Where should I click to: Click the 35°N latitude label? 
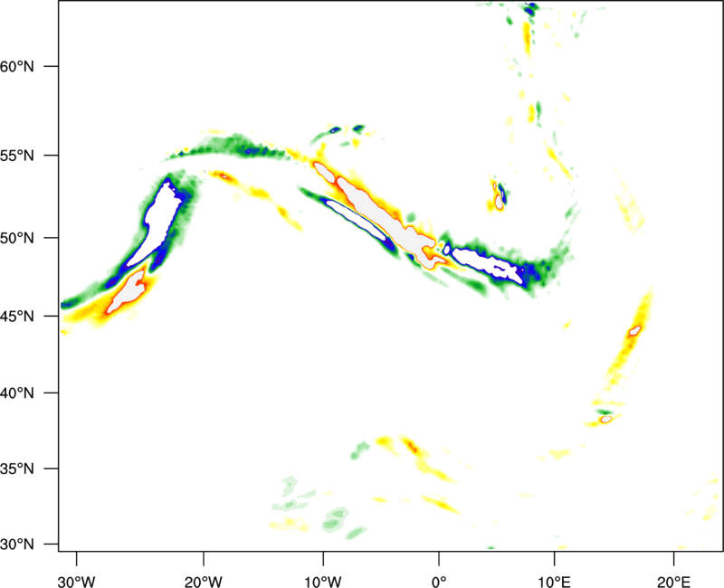(17, 469)
